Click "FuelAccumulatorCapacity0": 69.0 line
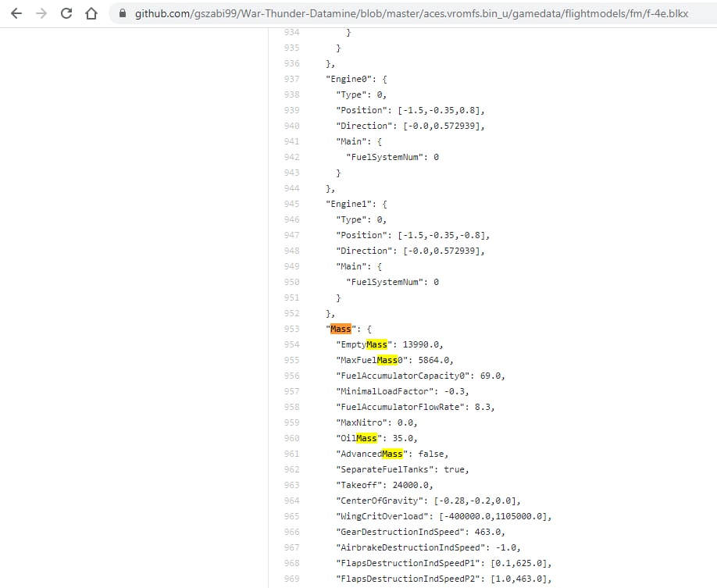This screenshot has height=588, width=717. point(420,376)
